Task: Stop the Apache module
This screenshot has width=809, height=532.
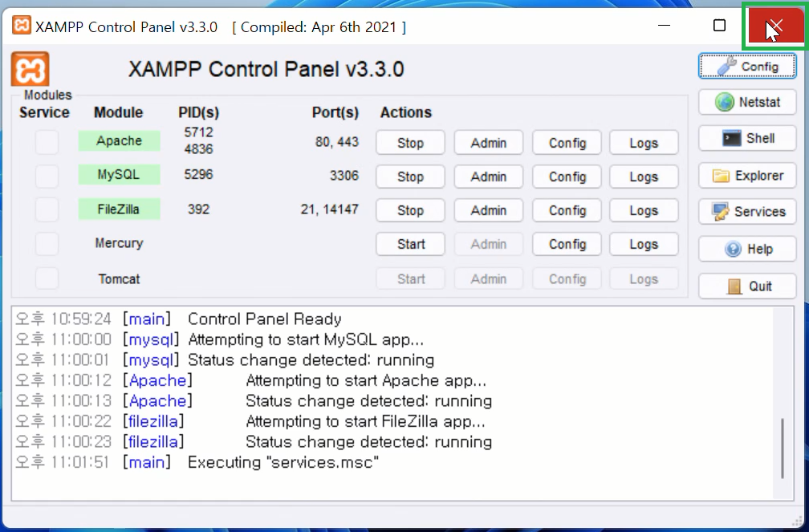Action: 410,142
